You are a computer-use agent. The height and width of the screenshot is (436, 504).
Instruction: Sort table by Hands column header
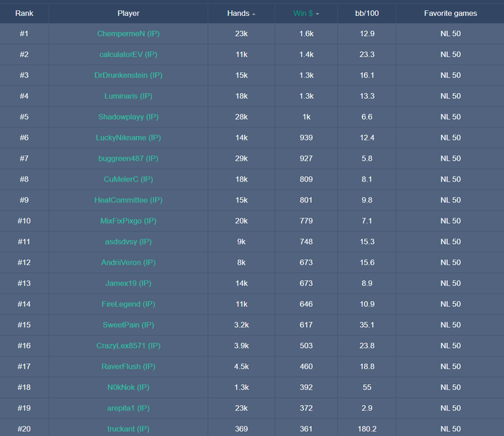[241, 13]
